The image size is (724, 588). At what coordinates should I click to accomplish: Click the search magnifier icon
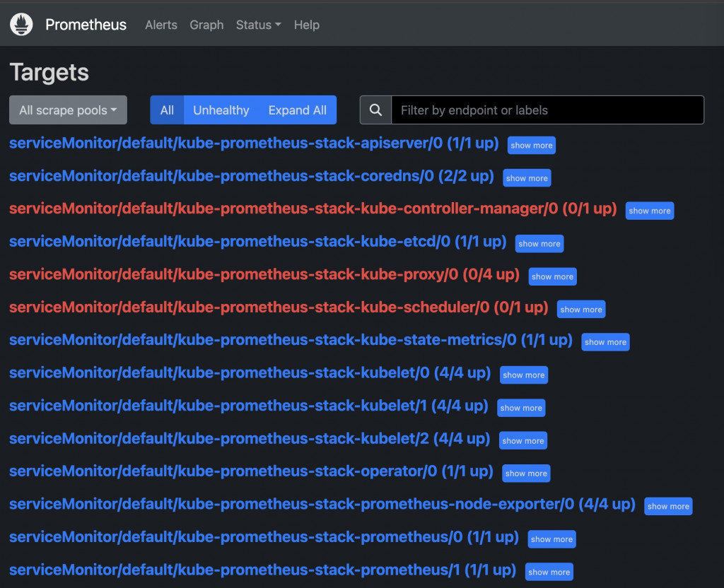click(376, 110)
